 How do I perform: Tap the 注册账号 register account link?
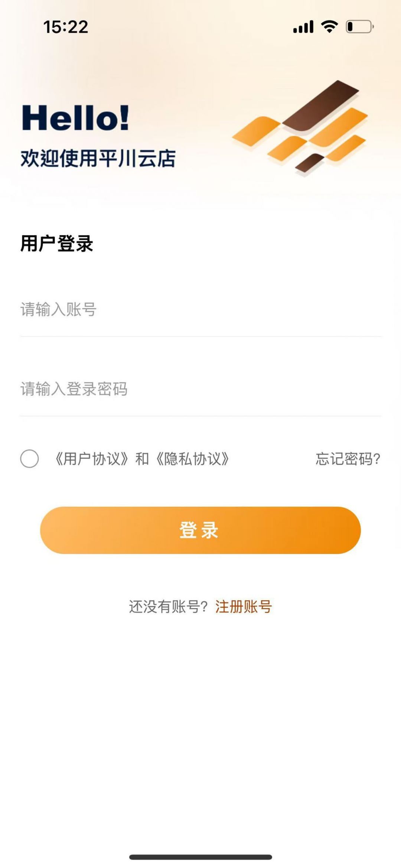[x=244, y=607]
